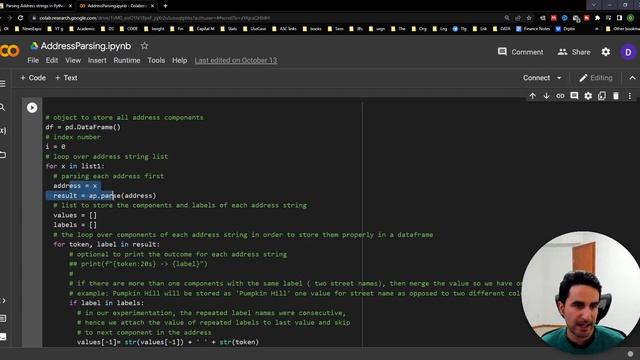Open a new browser tab
The height and width of the screenshot is (360, 640).
165,6
